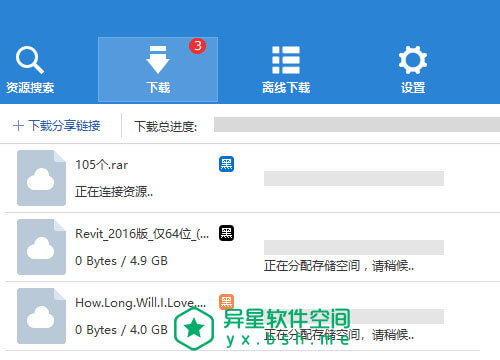Select the cloud file icon for Revit_2016版
Image resolution: width=500 pixels, height=360 pixels.
click(41, 247)
